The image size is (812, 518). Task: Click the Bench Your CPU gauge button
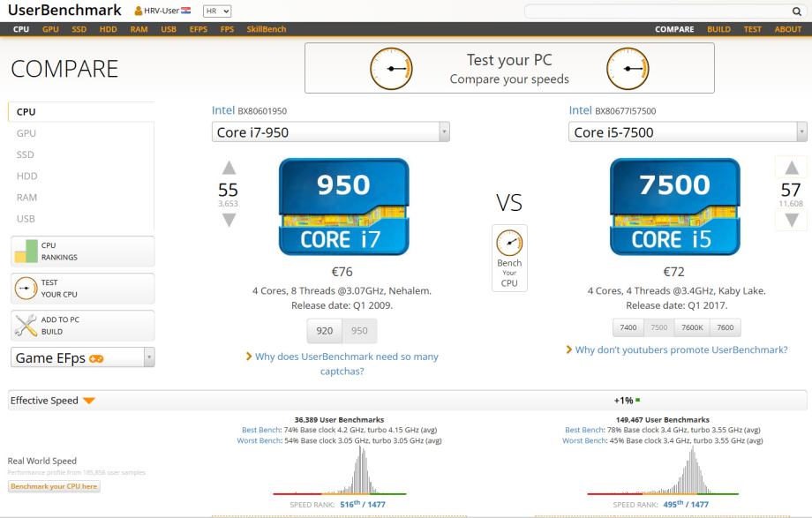click(x=509, y=258)
